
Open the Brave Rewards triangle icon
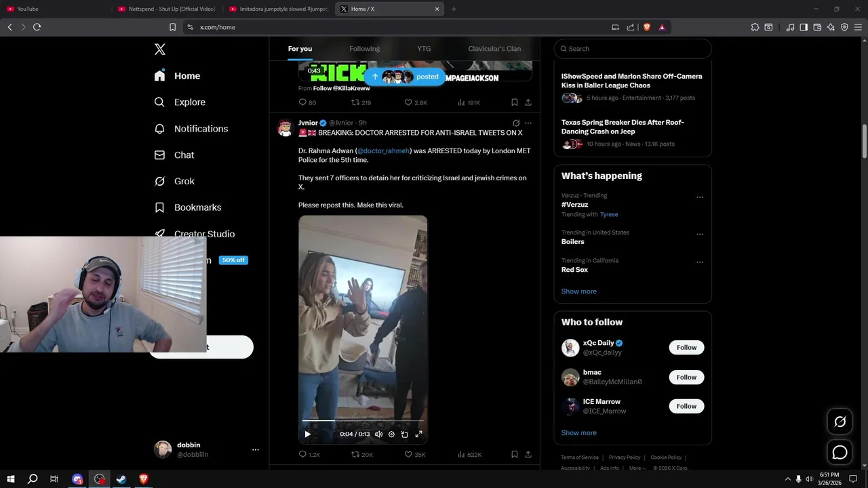(x=662, y=27)
